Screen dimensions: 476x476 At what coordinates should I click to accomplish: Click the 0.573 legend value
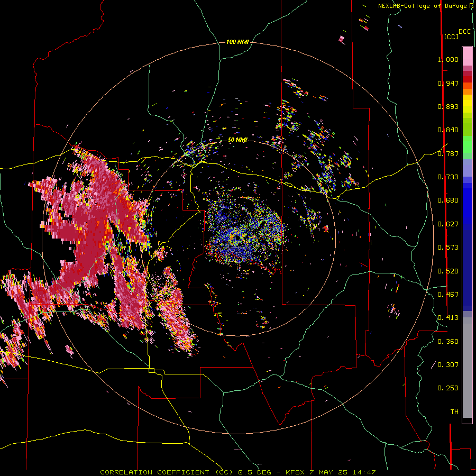(x=448, y=248)
